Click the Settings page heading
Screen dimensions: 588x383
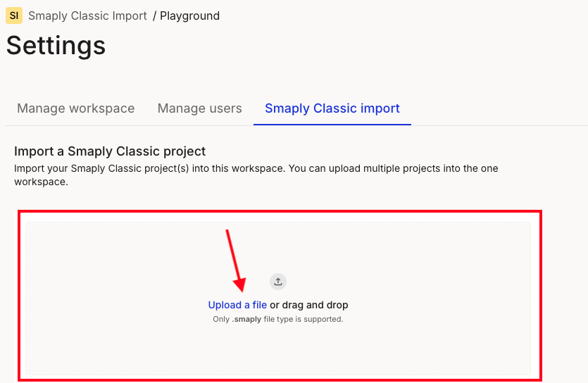coord(56,46)
